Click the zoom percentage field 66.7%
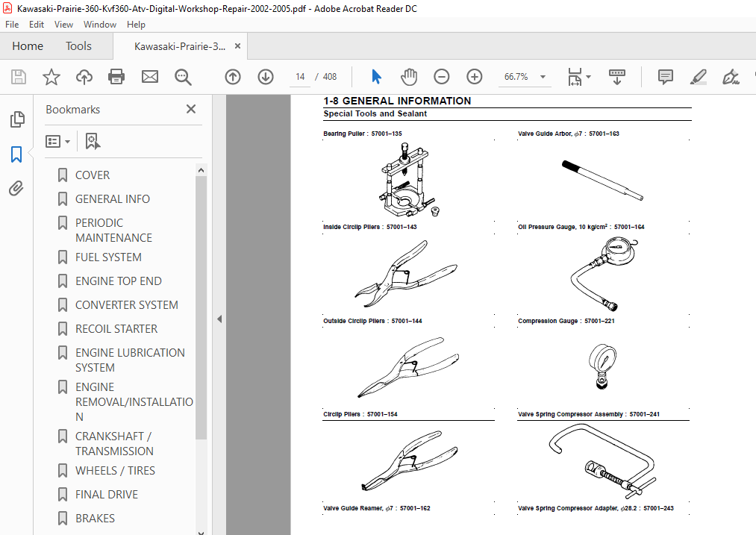Image resolution: width=756 pixels, height=535 pixels. 516,77
